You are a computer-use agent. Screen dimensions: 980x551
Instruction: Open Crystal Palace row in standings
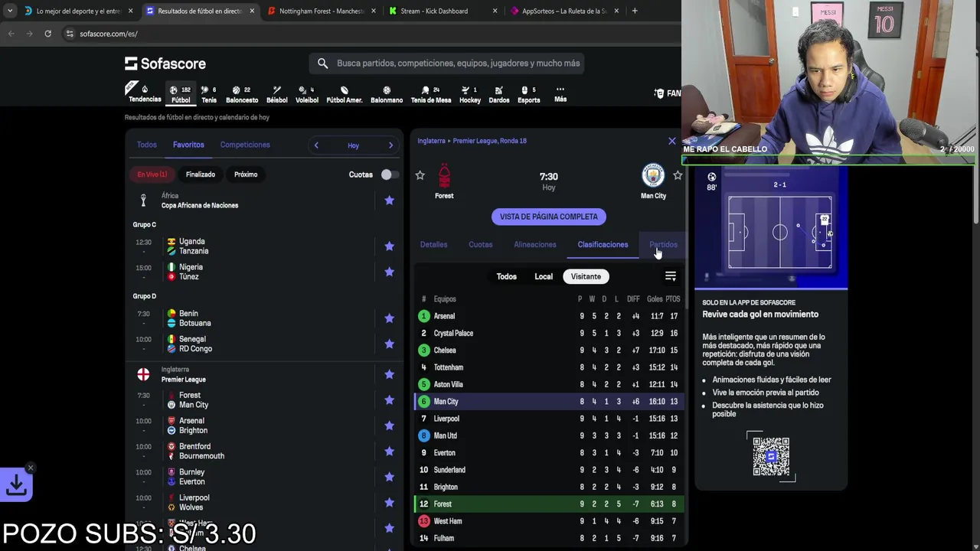coord(549,334)
